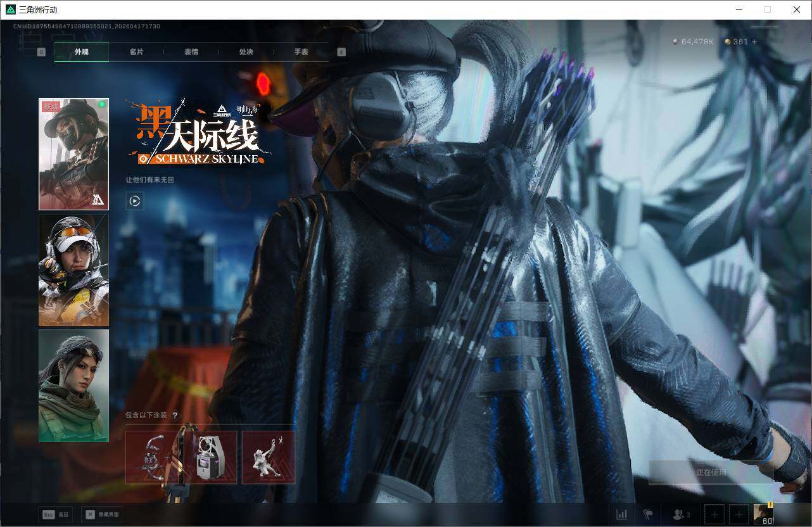Click the coin icon next to 64,478K balance

pos(674,41)
